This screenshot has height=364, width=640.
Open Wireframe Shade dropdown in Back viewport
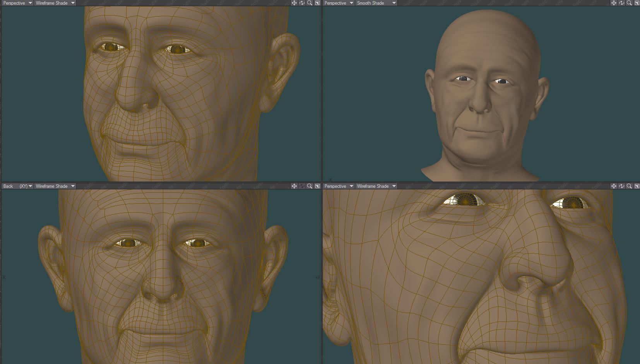click(x=55, y=186)
